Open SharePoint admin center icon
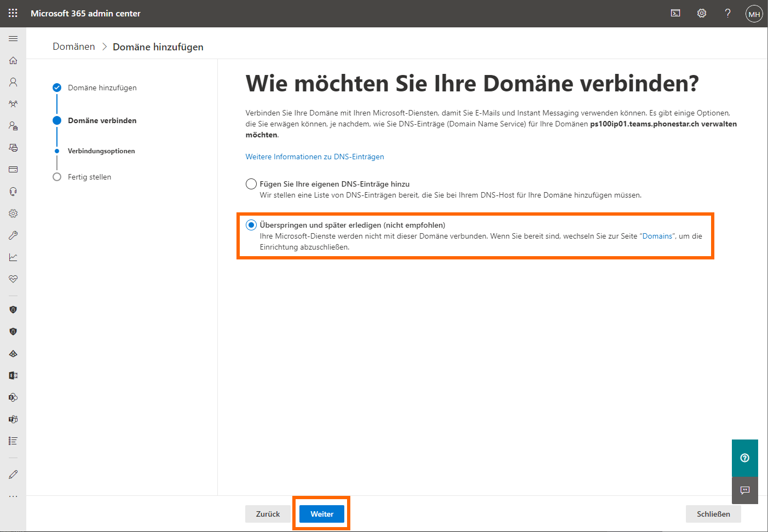Screen dimensions: 768x532 tap(13, 397)
